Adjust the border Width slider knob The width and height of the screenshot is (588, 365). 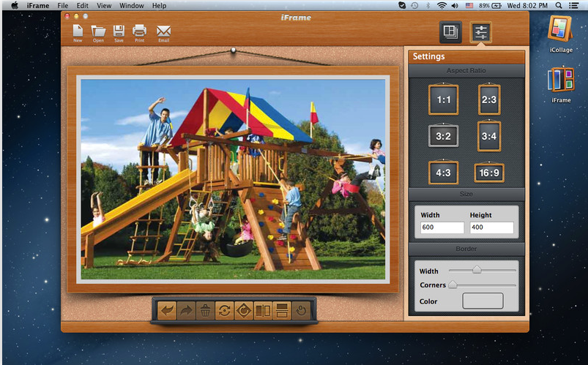coord(477,269)
